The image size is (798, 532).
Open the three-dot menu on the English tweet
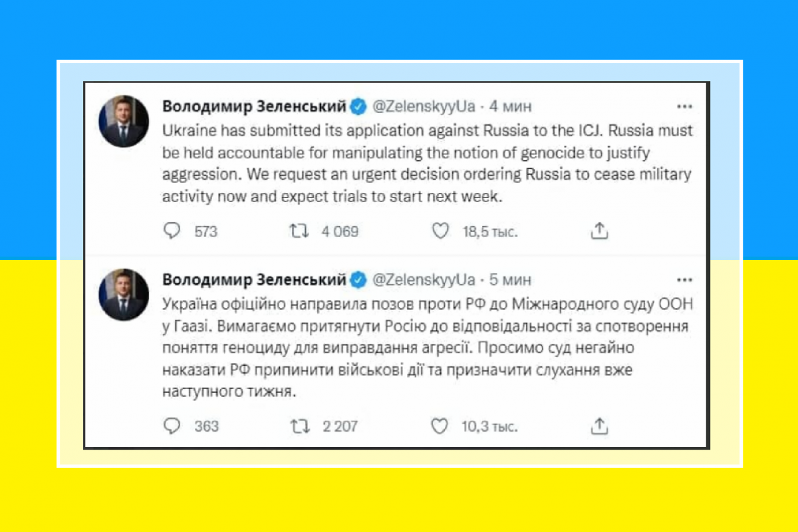(685, 106)
